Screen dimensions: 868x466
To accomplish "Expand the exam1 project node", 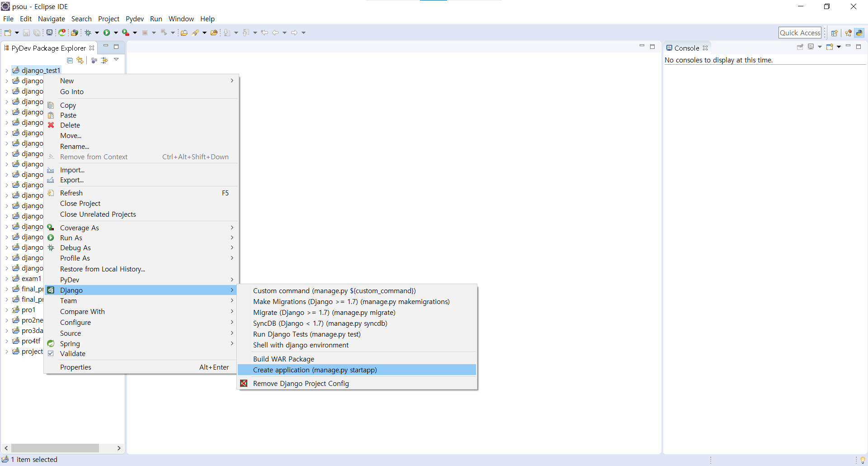I will pyautogui.click(x=7, y=279).
